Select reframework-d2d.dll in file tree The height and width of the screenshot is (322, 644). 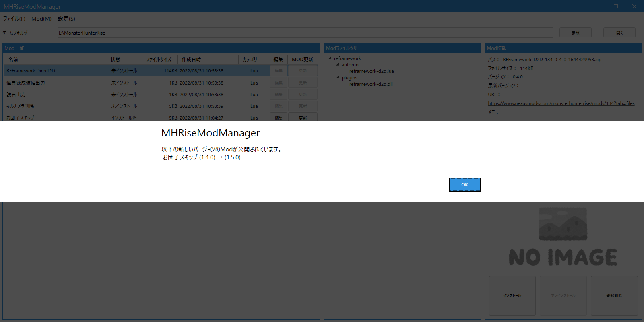[371, 84]
